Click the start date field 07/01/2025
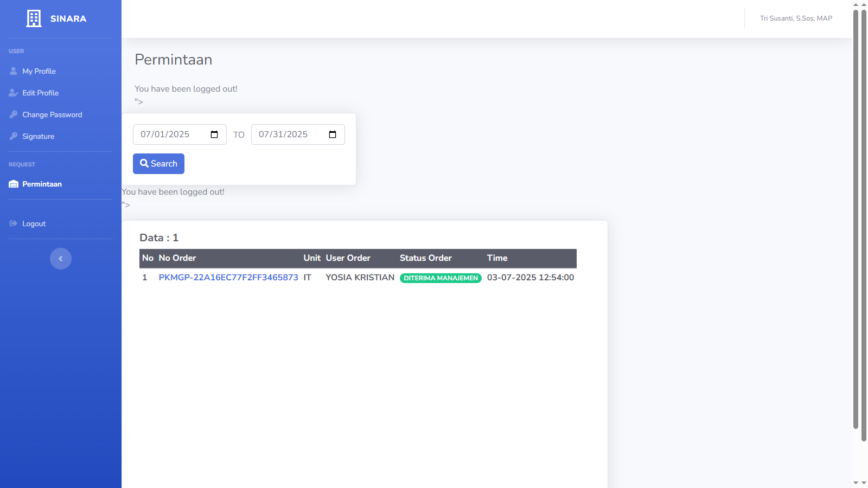Screen dimensions: 868x488 [165, 134]
